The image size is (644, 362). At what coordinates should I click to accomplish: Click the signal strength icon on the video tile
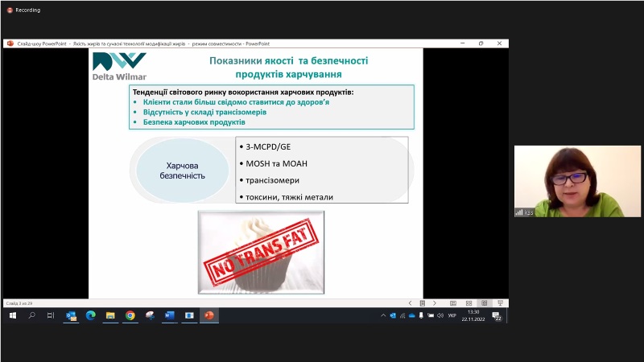[519, 212]
